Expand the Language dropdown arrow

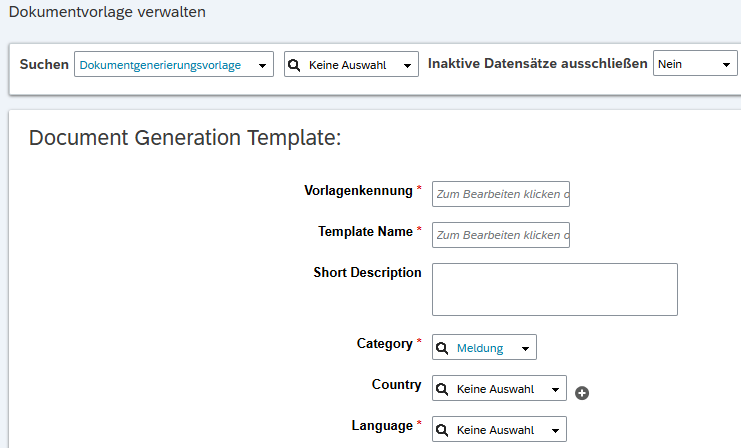[x=555, y=430]
